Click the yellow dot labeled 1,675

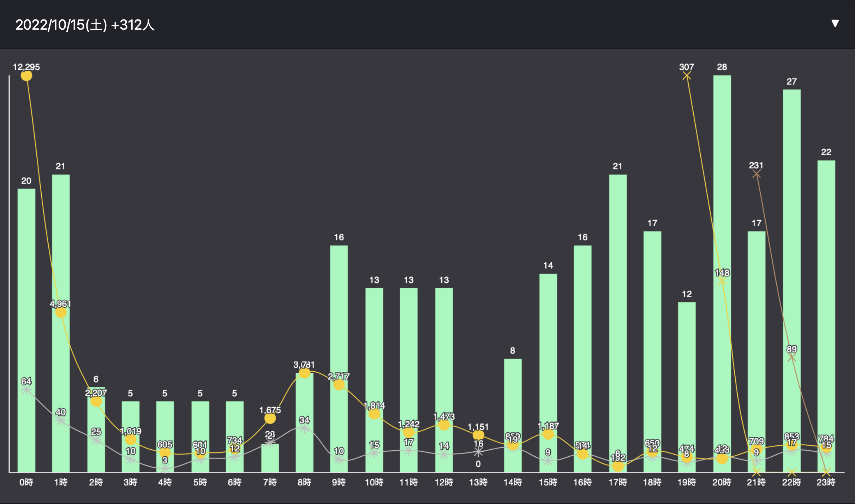(270, 419)
